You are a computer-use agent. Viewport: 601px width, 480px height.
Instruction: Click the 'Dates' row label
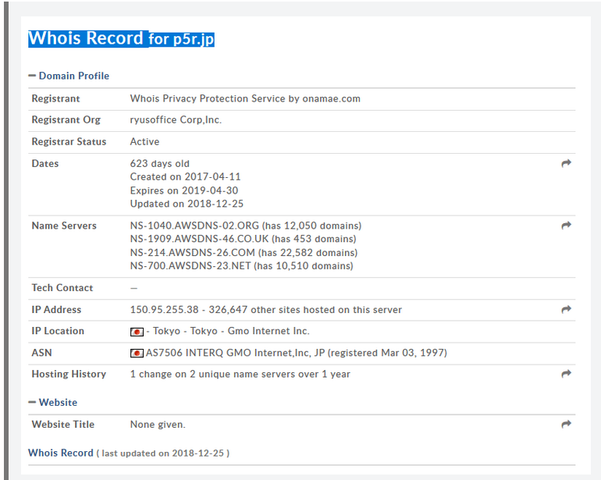45,164
